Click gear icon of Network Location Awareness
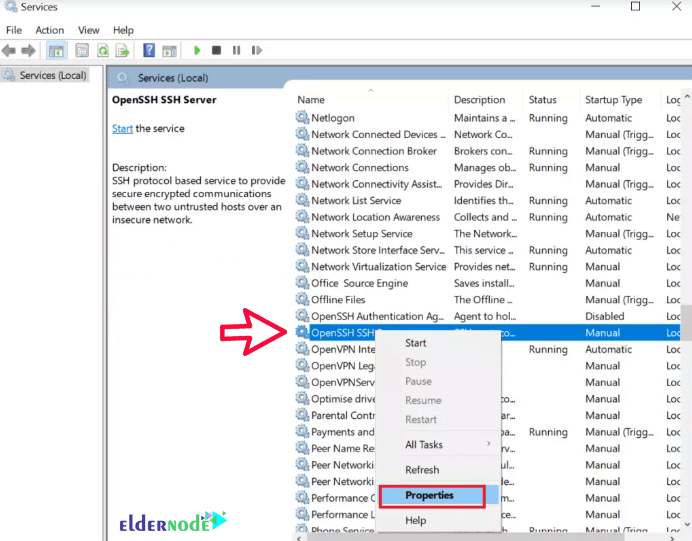This screenshot has width=692, height=541. [x=302, y=217]
